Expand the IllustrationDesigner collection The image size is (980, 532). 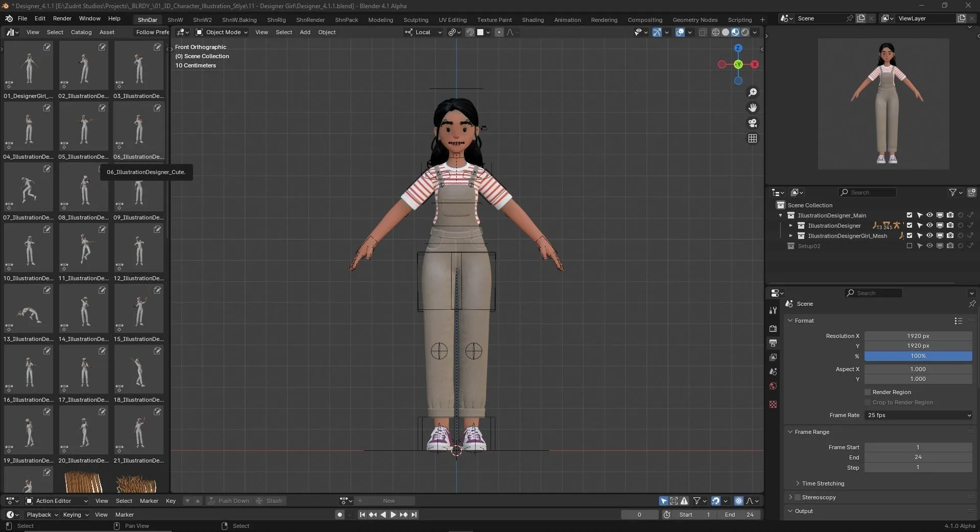tap(792, 225)
